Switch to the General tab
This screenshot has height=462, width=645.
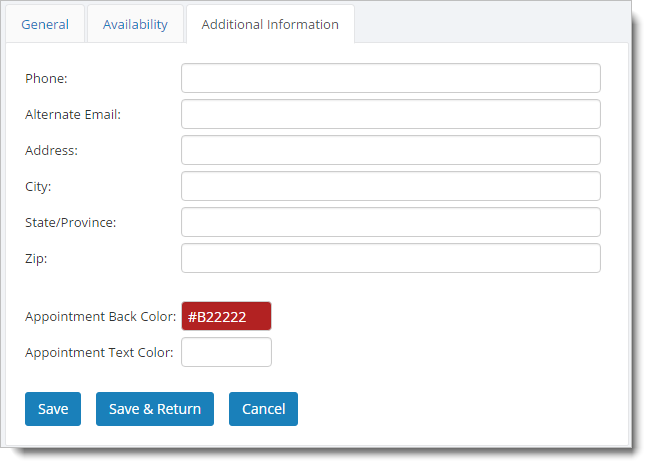click(x=45, y=24)
